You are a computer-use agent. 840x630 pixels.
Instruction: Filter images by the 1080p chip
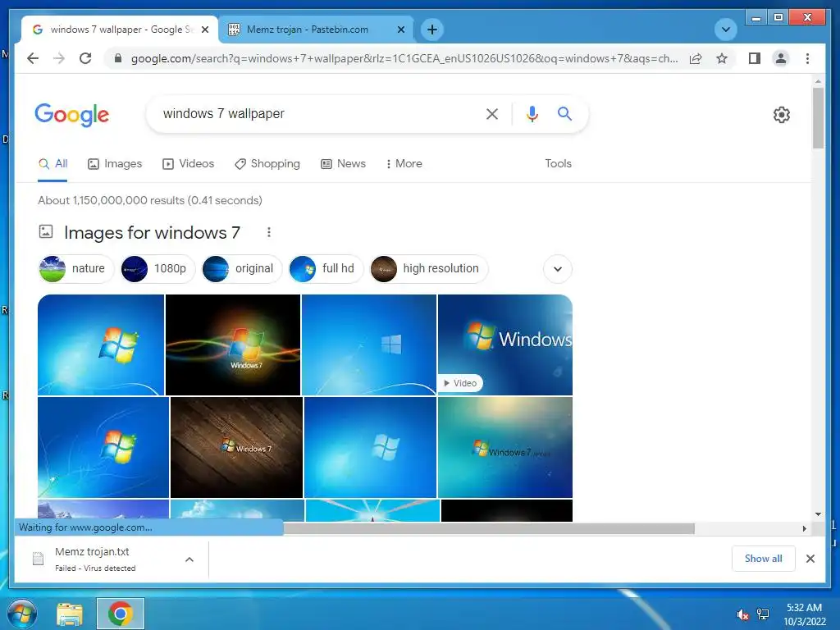click(157, 268)
